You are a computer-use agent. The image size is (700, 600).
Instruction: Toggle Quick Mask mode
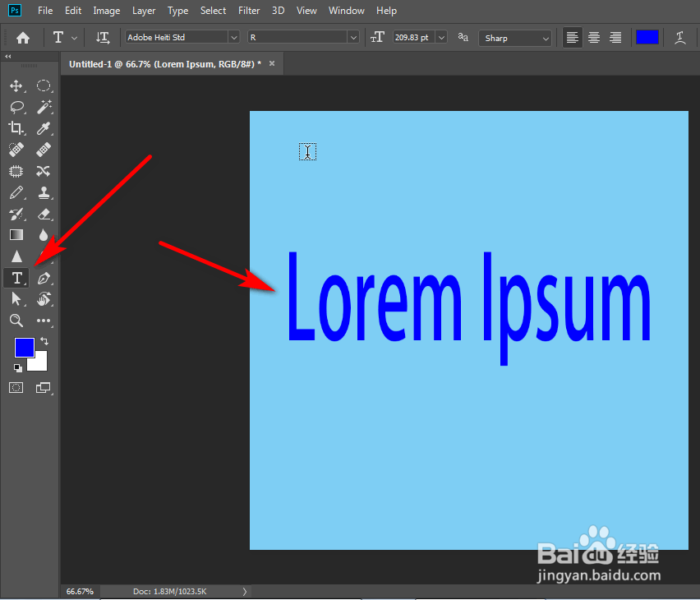click(16, 388)
